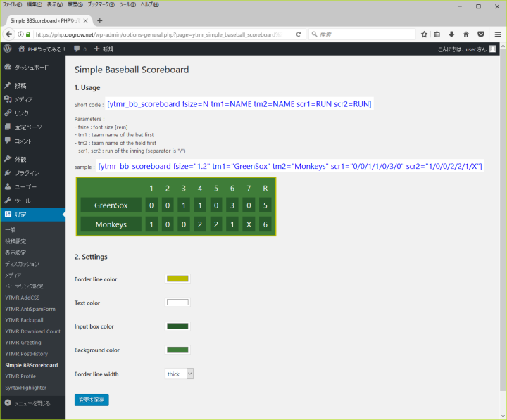Viewport: 507px width, 420px height.
Task: Open YTMR BackupAll settings
Action: (x=24, y=320)
